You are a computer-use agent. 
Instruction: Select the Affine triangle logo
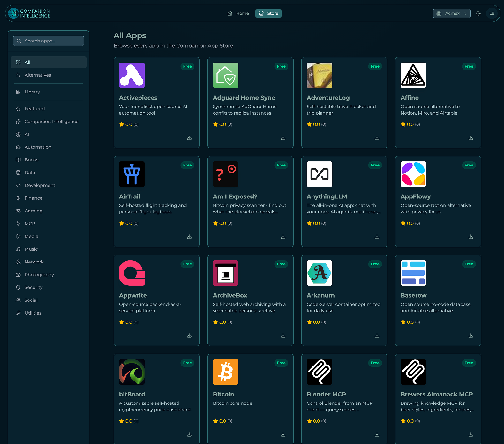pyautogui.click(x=413, y=75)
